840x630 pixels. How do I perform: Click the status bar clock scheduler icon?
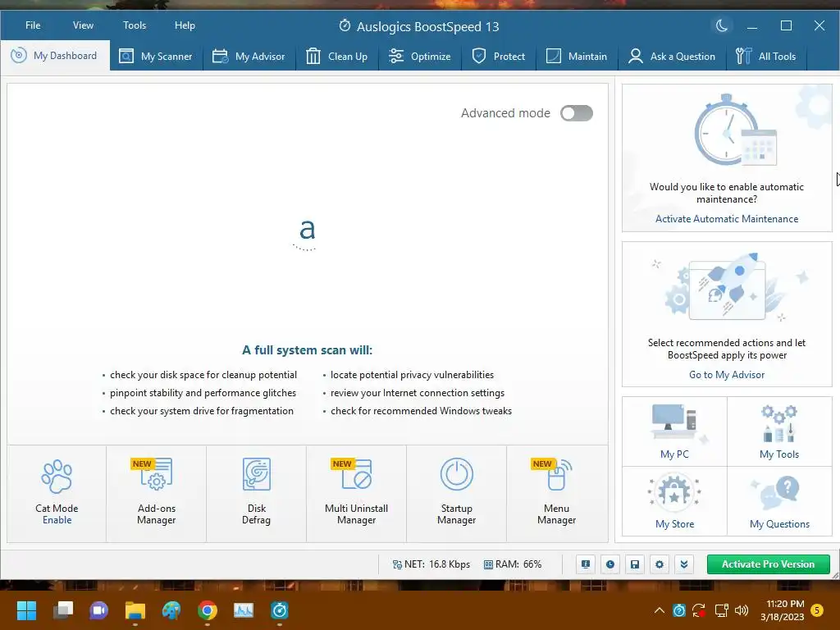[610, 564]
